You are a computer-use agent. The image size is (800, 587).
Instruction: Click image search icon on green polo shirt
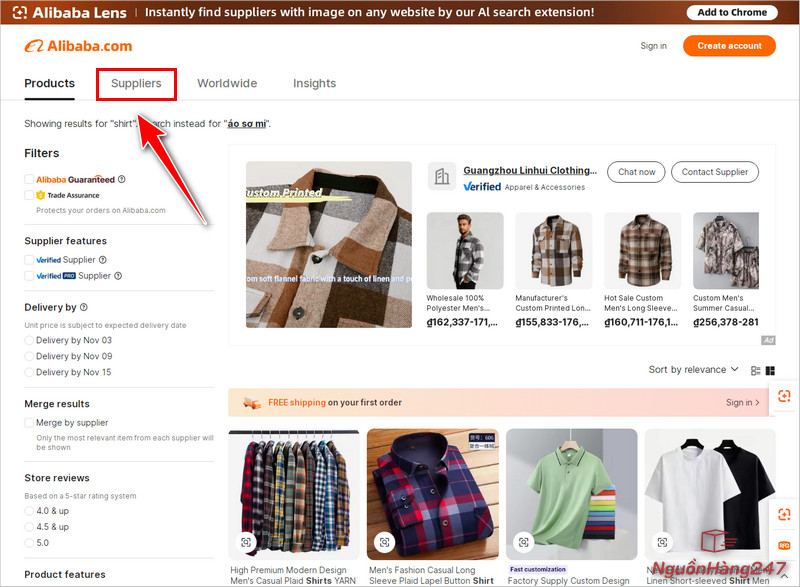pos(523,542)
